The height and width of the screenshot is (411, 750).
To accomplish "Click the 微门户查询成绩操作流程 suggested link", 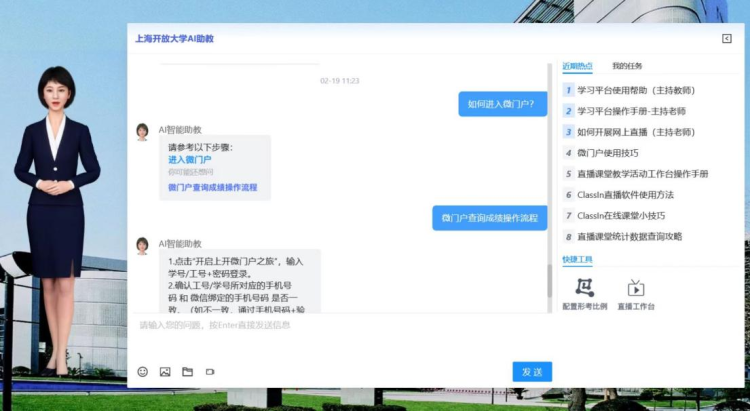I will (x=212, y=187).
